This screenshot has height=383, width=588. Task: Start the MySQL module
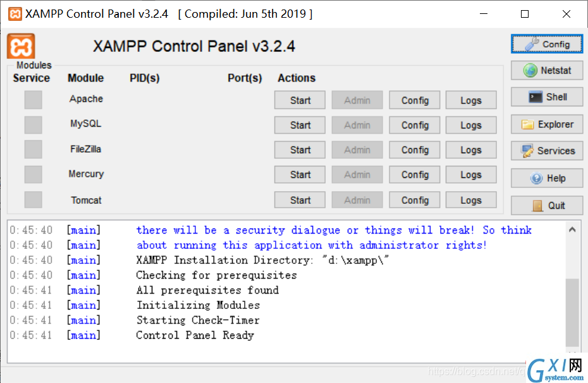[300, 125]
